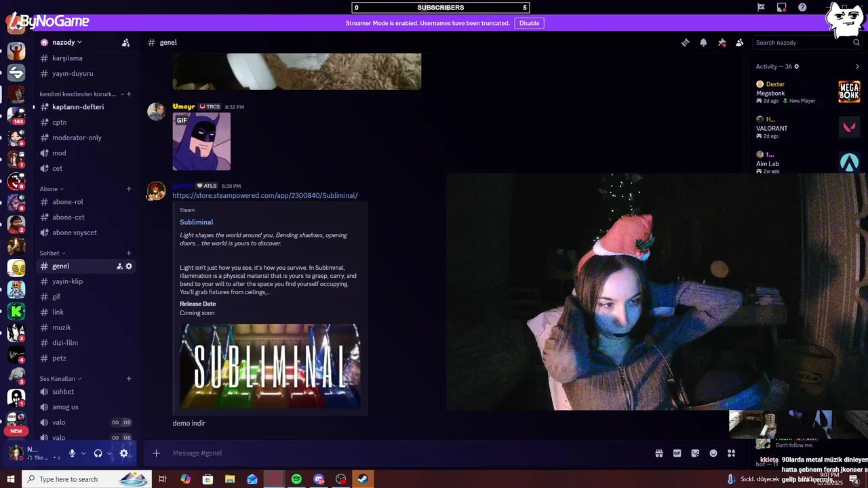Click invite people icon beside nazody
868x488 pixels.
click(125, 43)
